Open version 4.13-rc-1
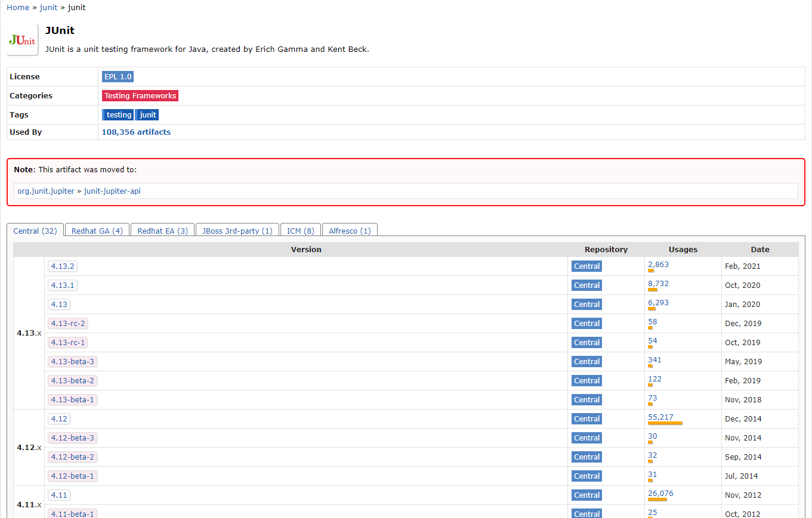The height and width of the screenshot is (518, 812). [68, 343]
